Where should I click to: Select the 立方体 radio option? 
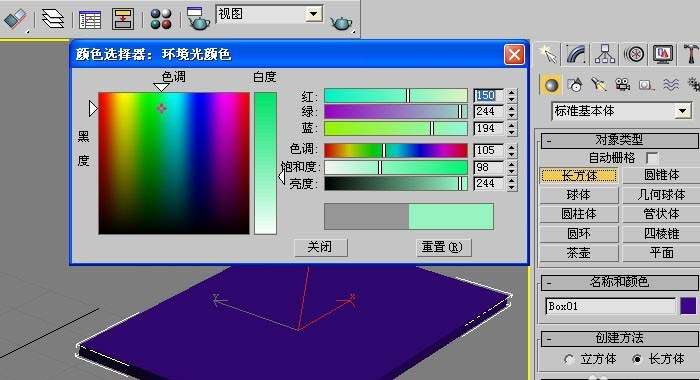pyautogui.click(x=569, y=359)
